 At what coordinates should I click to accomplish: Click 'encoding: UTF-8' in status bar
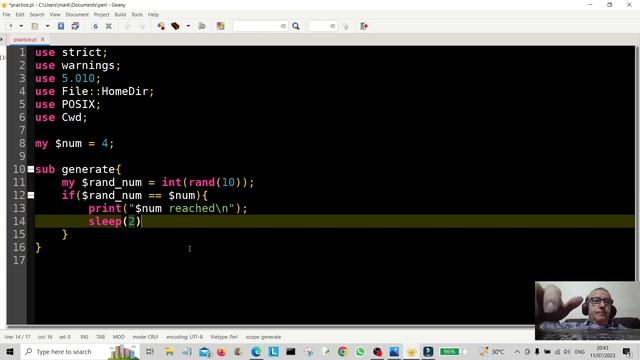coord(184,337)
